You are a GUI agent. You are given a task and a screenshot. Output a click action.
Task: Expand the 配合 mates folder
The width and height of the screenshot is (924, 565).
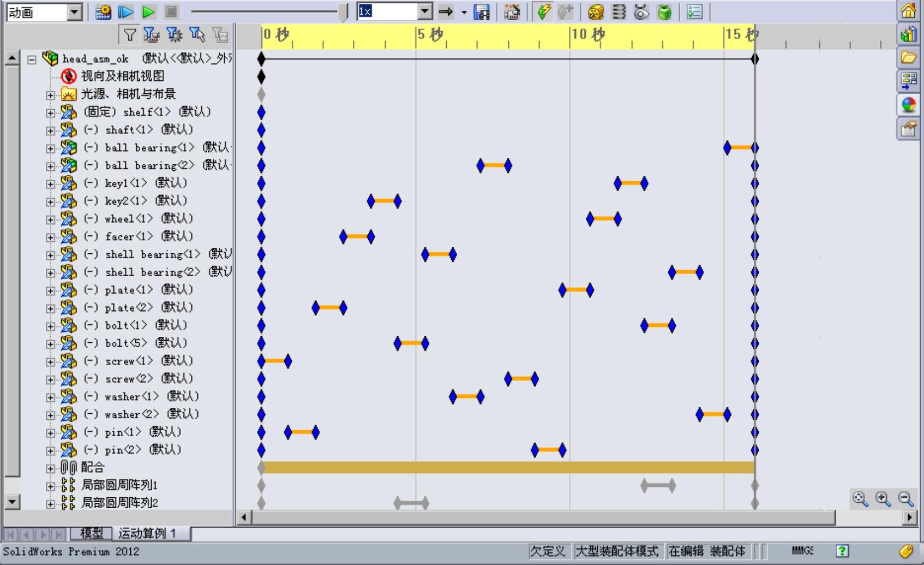click(51, 468)
